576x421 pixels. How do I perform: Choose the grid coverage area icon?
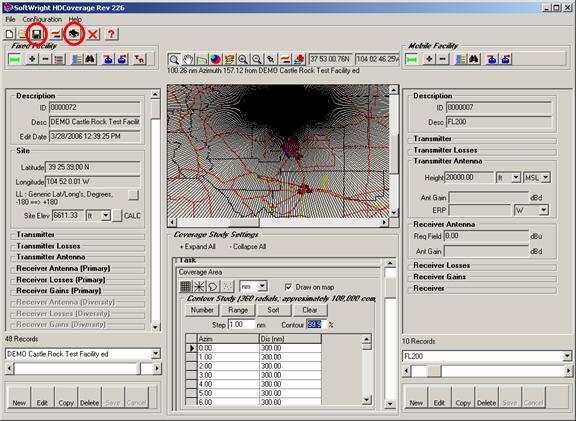coord(186,286)
